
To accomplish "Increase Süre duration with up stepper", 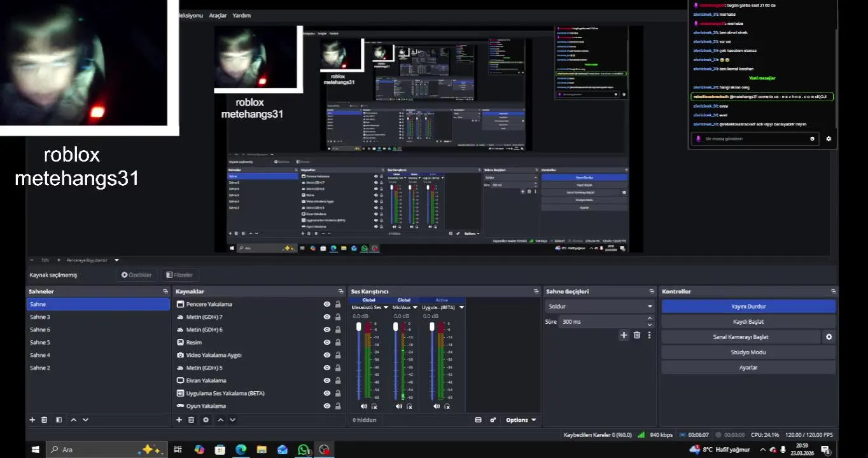I will tap(650, 318).
